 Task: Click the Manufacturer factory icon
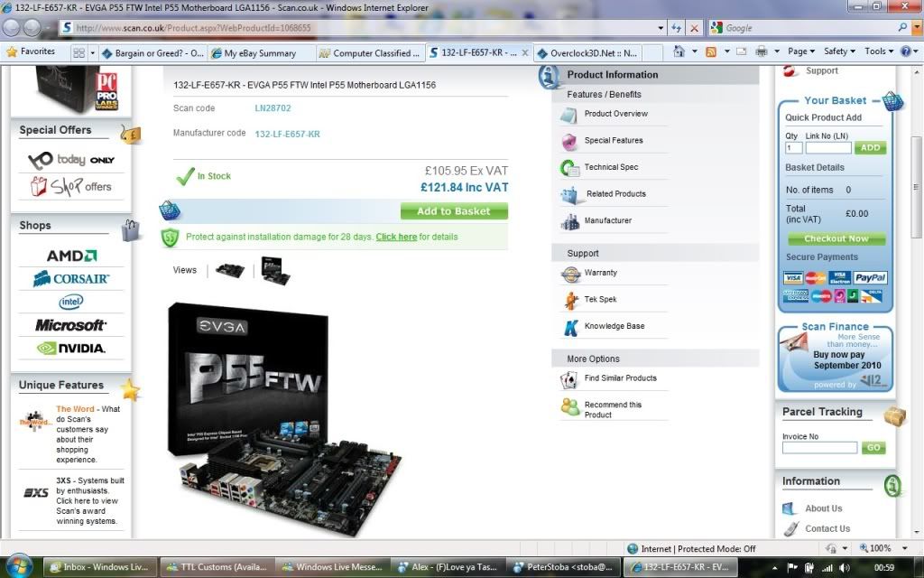[570, 222]
